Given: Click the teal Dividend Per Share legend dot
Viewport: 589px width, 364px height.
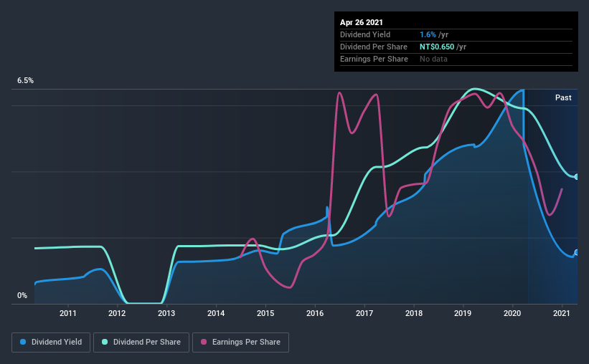Looking at the screenshot, I should click(105, 342).
